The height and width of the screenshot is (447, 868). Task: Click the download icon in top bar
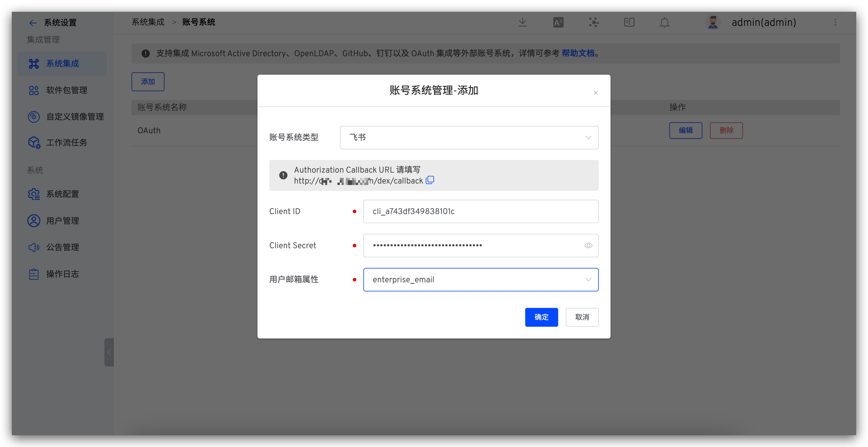(x=522, y=23)
